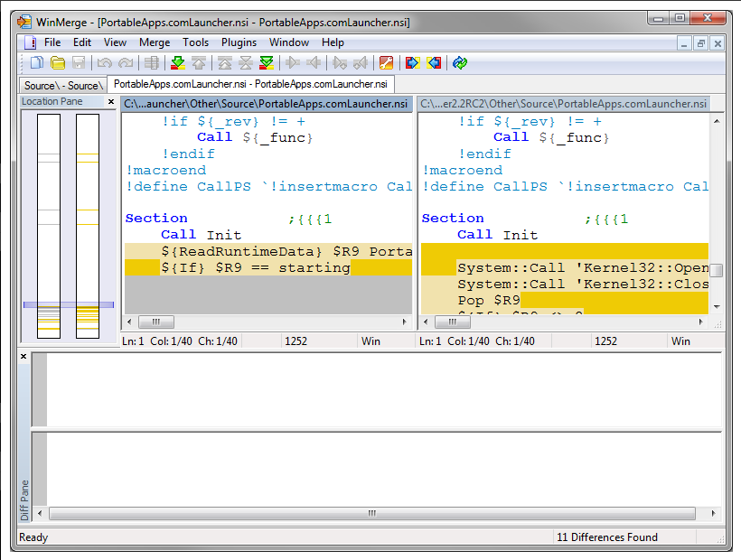Click the right file path header
The height and width of the screenshot is (560, 741).
click(x=564, y=104)
